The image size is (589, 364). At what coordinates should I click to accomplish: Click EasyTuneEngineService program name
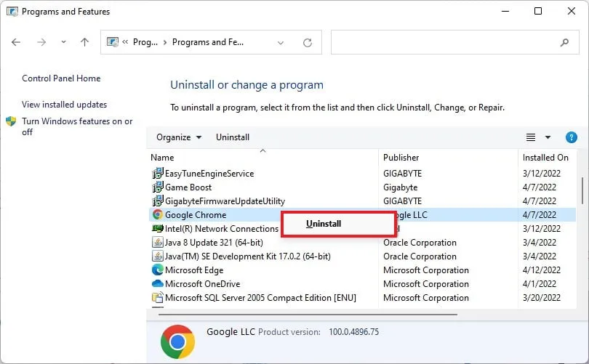pyautogui.click(x=209, y=174)
